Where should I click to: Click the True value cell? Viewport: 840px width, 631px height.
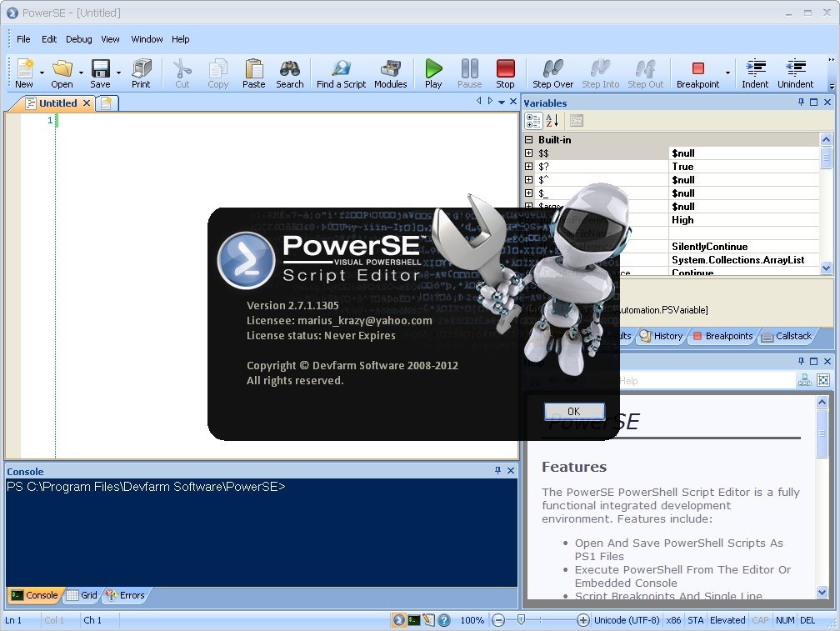click(x=744, y=167)
